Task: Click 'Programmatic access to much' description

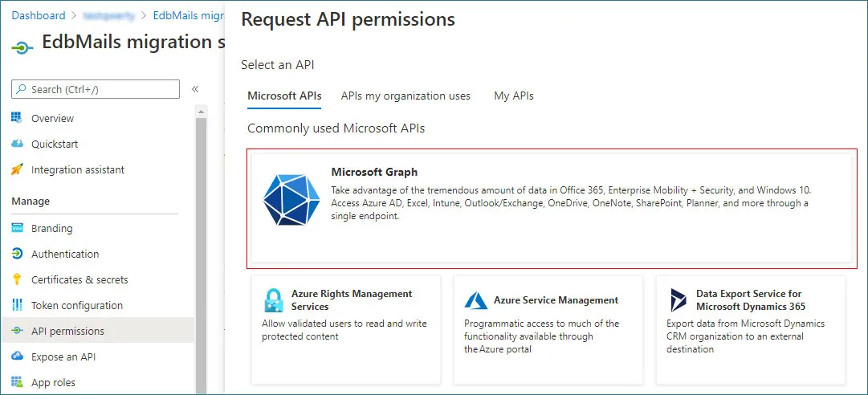Action: pyautogui.click(x=541, y=336)
